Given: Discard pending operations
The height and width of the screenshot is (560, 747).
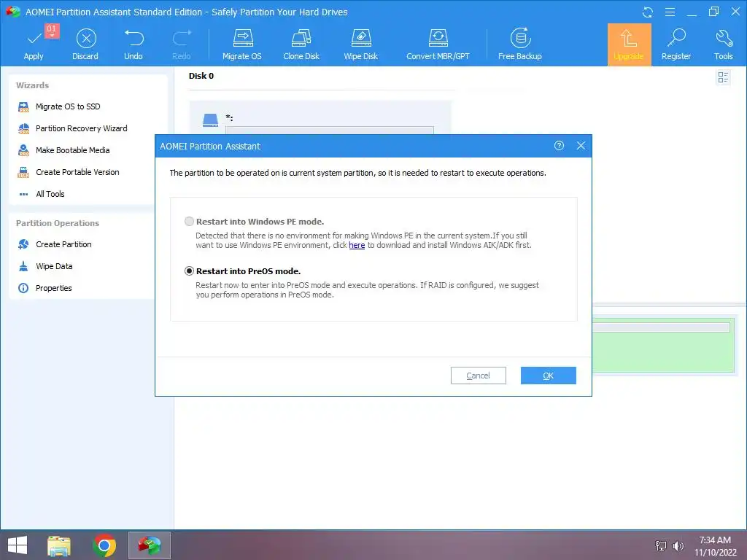Looking at the screenshot, I should pyautogui.click(x=86, y=45).
